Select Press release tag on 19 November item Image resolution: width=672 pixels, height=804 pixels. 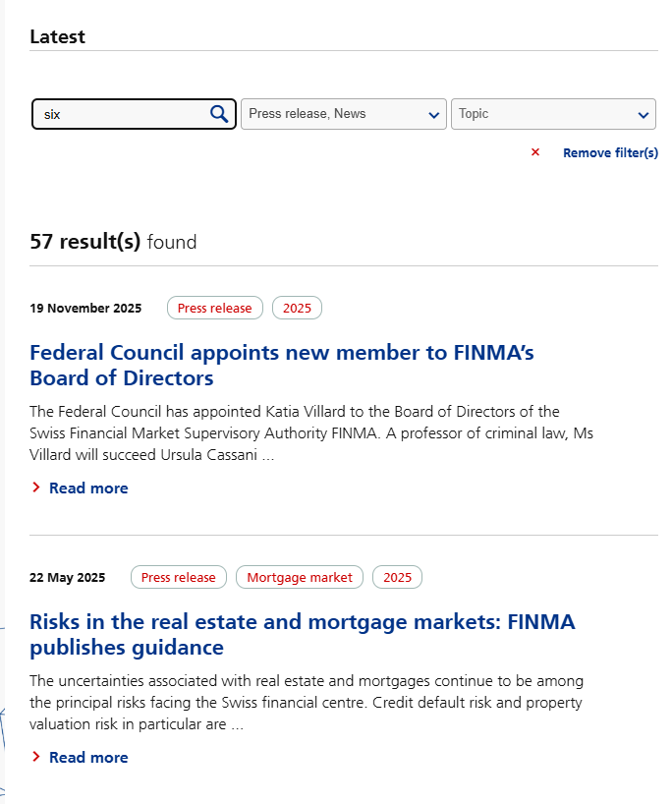click(214, 309)
